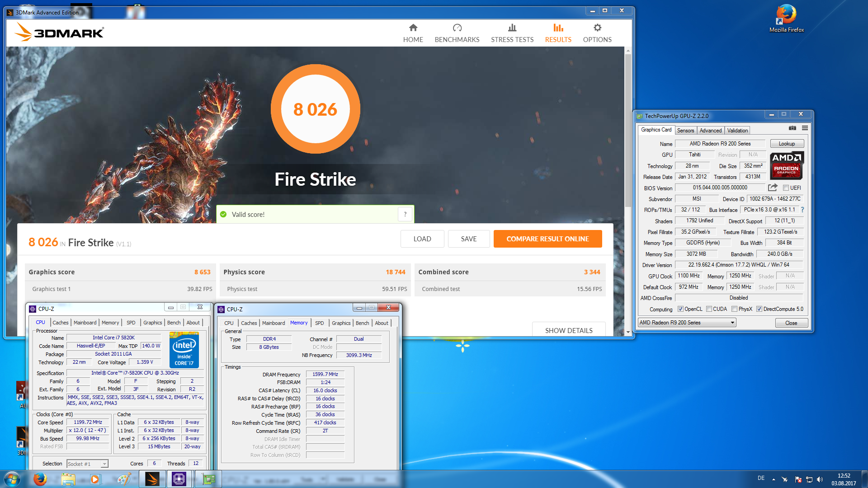Click the AMD Radeon Graphics logo
The image size is (868, 488).
click(x=787, y=166)
